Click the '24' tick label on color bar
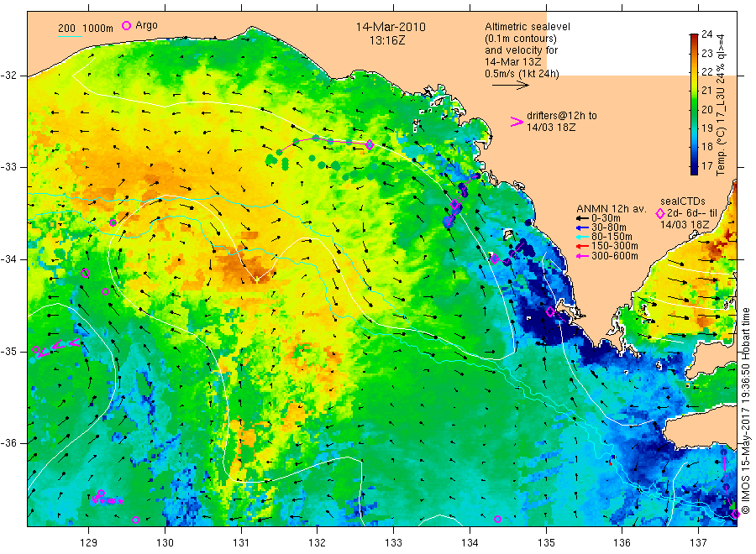The width and height of the screenshot is (756, 554). point(706,34)
